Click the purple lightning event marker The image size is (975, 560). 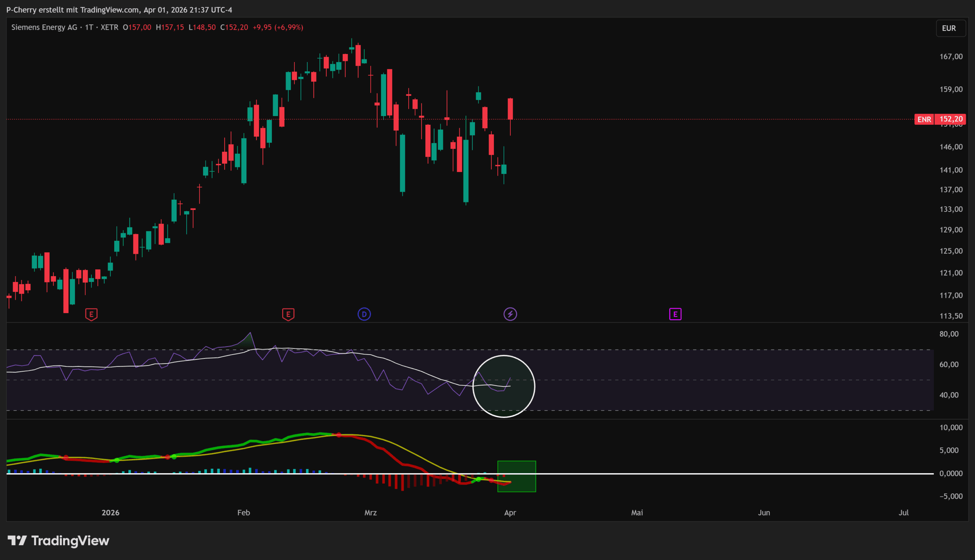tap(510, 314)
